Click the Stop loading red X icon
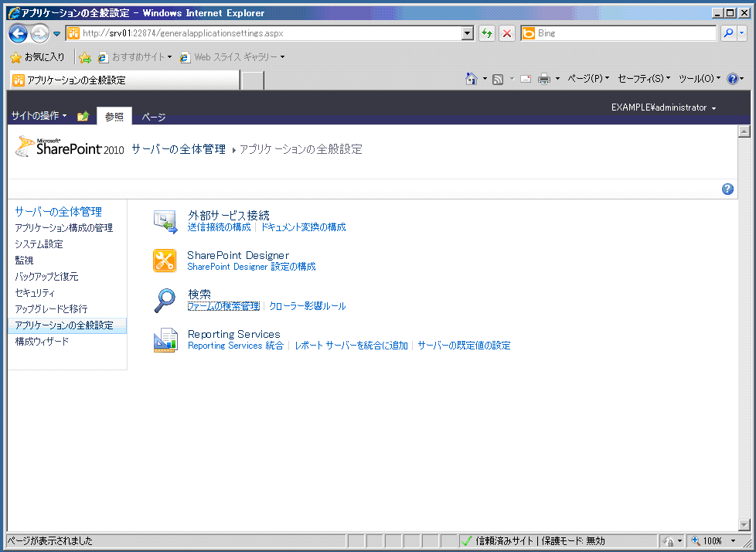 click(507, 33)
